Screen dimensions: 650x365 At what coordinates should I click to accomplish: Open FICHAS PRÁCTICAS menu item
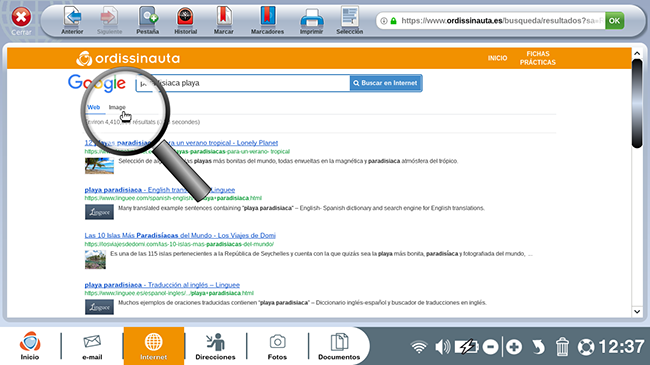click(x=538, y=58)
